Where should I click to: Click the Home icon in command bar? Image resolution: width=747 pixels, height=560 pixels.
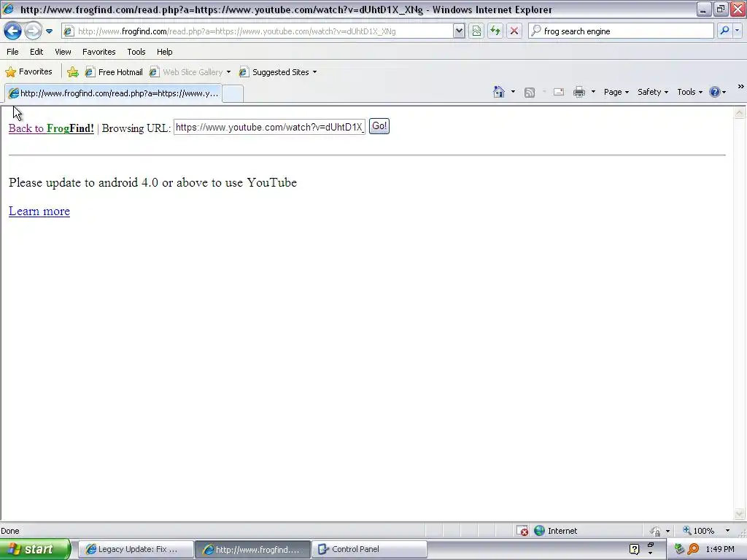pyautogui.click(x=499, y=92)
